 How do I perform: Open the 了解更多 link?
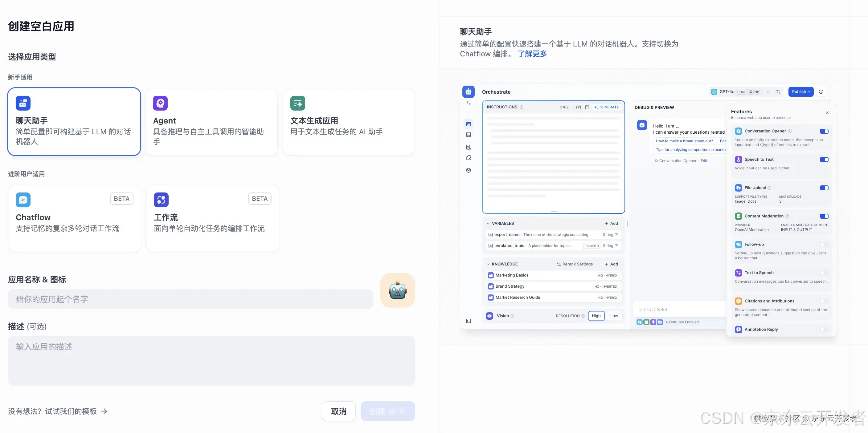(532, 54)
